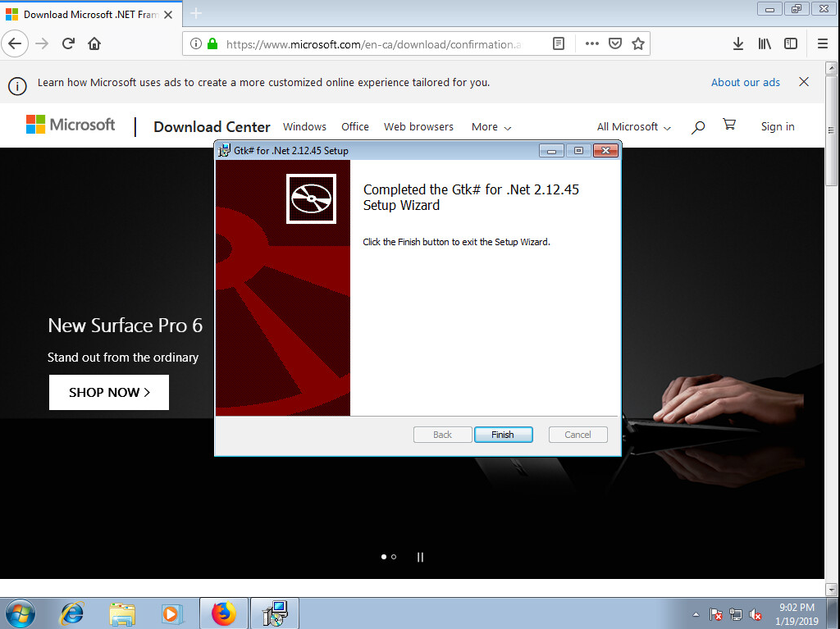Open the Action Center flag icon

715,614
